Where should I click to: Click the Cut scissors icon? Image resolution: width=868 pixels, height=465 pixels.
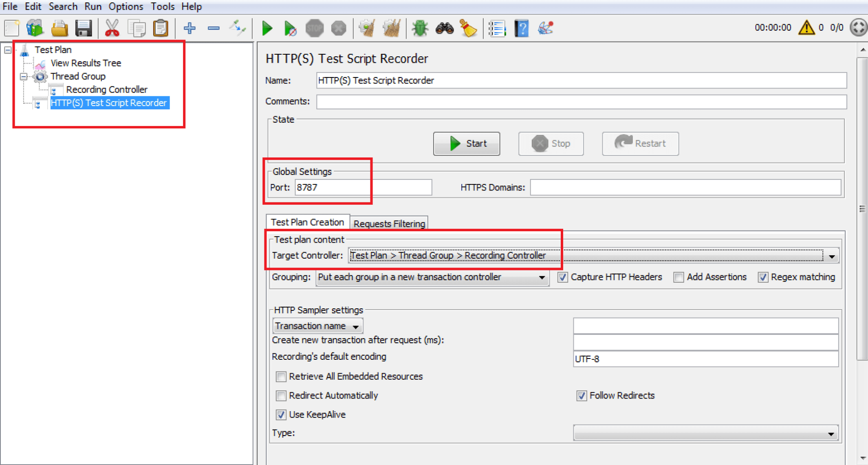click(112, 28)
